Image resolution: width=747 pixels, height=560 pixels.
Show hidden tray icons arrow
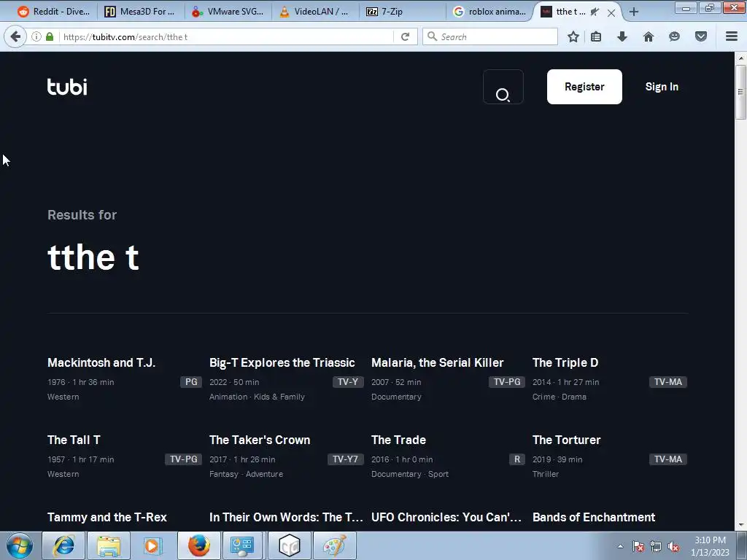[x=620, y=546]
